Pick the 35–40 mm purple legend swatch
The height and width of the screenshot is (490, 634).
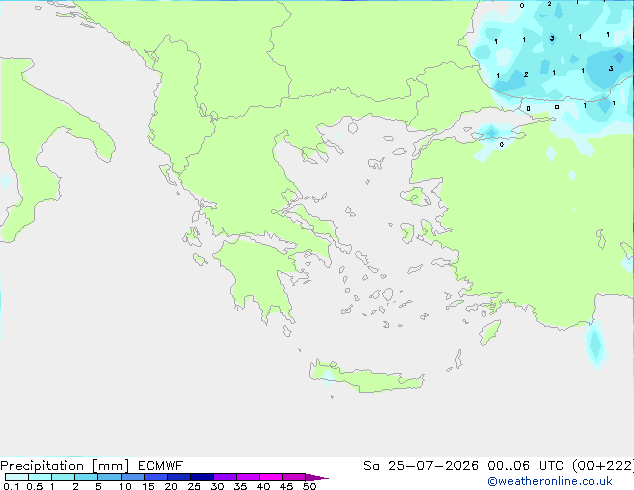tap(248, 477)
